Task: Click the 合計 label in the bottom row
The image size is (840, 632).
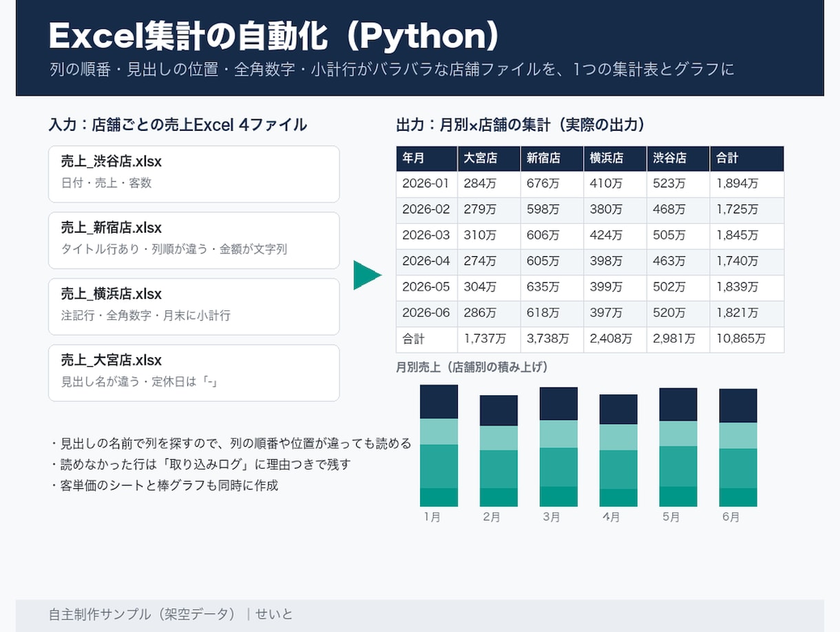Action: [x=427, y=339]
